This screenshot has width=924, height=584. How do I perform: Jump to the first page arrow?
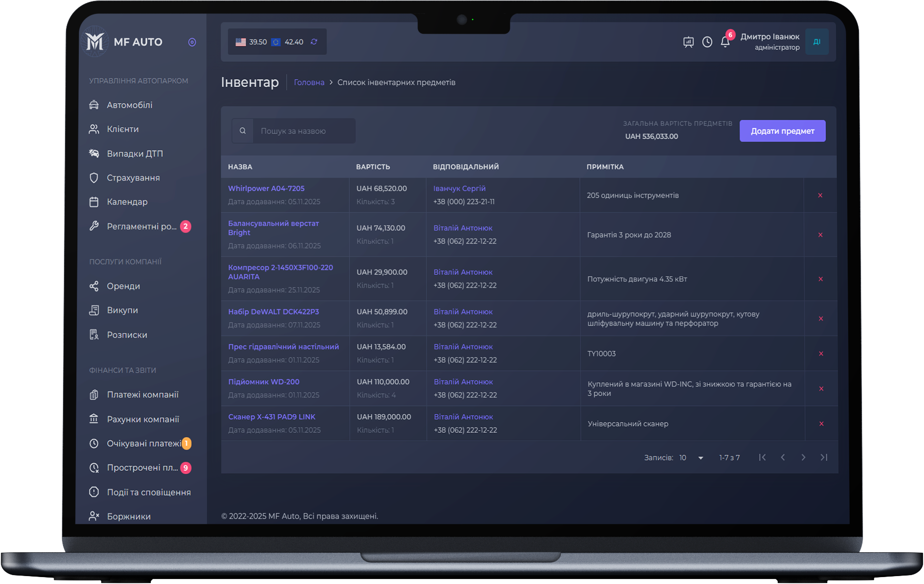(762, 457)
